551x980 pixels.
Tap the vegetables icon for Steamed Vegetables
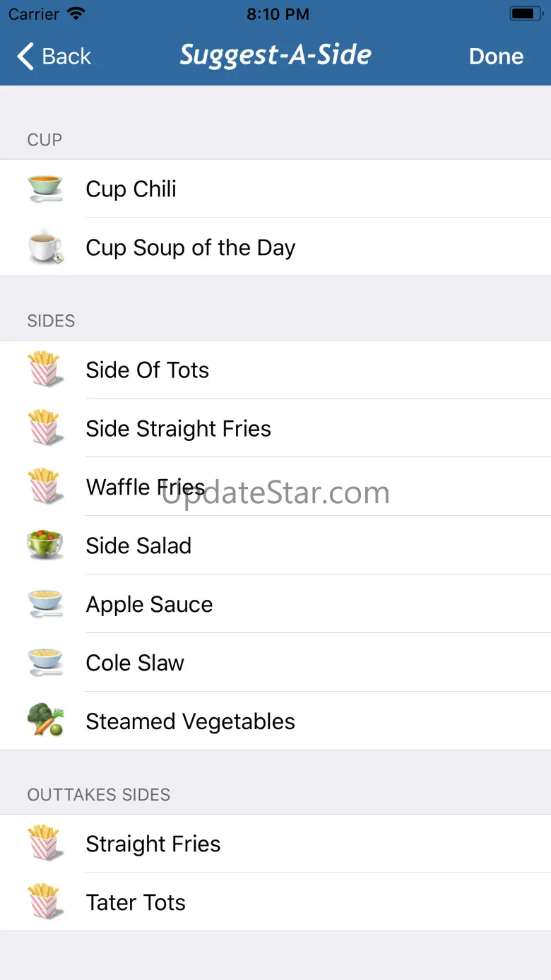(x=45, y=721)
